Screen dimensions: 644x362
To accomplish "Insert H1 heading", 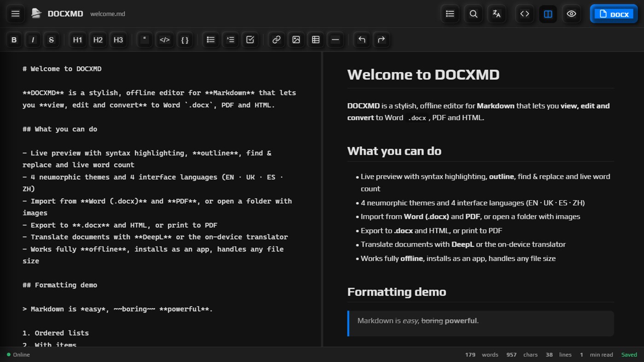I will [77, 40].
